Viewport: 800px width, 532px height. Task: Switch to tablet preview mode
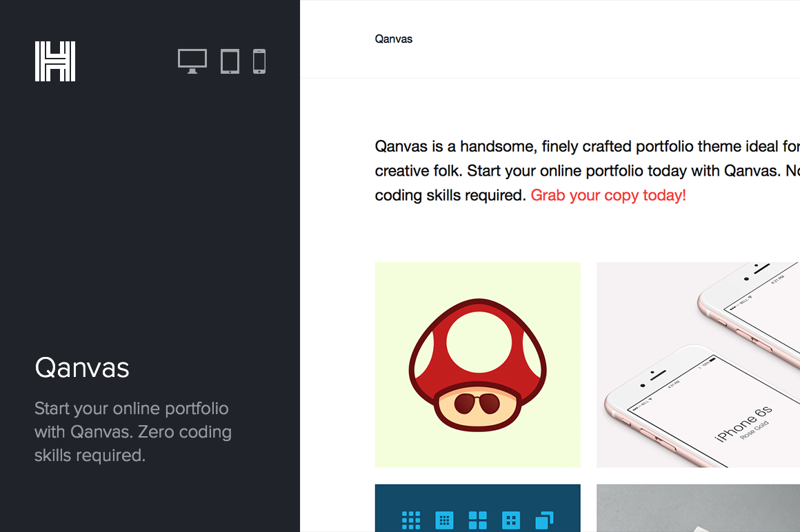230,61
